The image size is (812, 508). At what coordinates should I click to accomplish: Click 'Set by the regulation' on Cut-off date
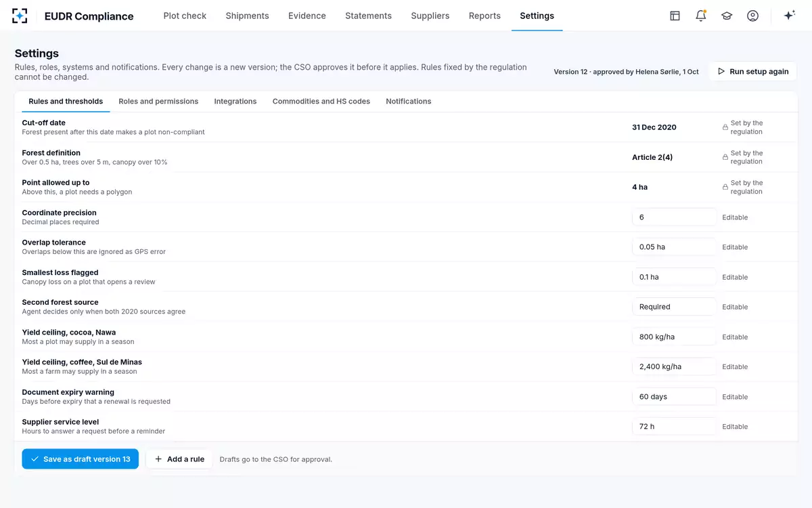(746, 127)
